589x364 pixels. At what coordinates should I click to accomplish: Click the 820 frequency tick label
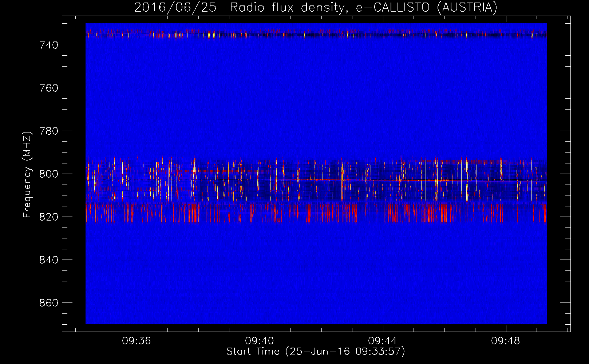49,217
